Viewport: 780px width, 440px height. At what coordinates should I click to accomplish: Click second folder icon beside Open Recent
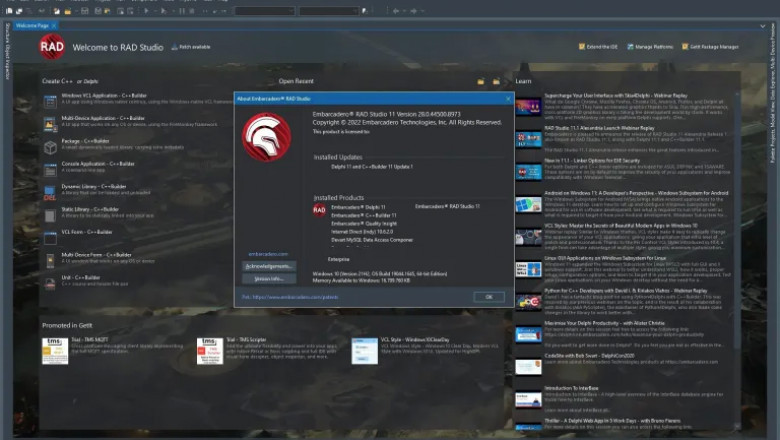click(x=496, y=81)
